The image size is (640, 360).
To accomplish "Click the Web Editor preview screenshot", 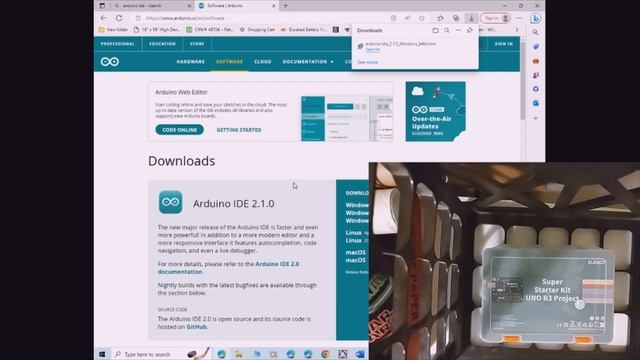I will pos(347,119).
